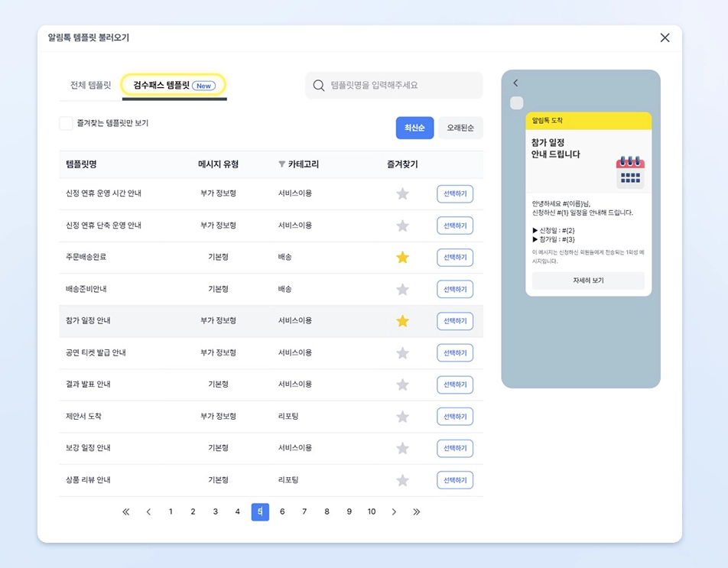Go to previous page with the ‹ icon
This screenshot has height=568, width=728.
tap(148, 512)
